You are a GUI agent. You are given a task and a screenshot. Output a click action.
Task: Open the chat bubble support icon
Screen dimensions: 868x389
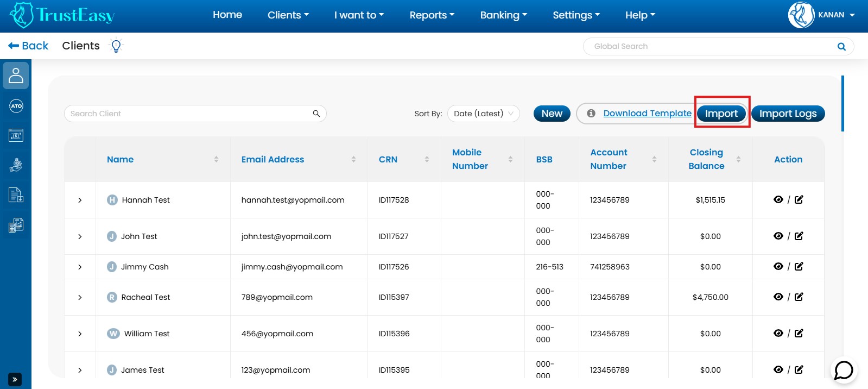(844, 371)
